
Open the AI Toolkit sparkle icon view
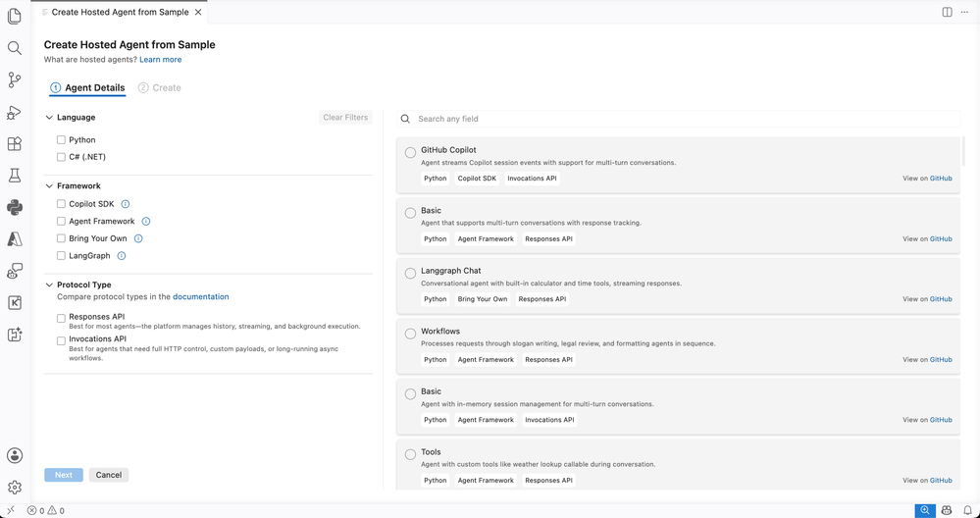(15, 335)
